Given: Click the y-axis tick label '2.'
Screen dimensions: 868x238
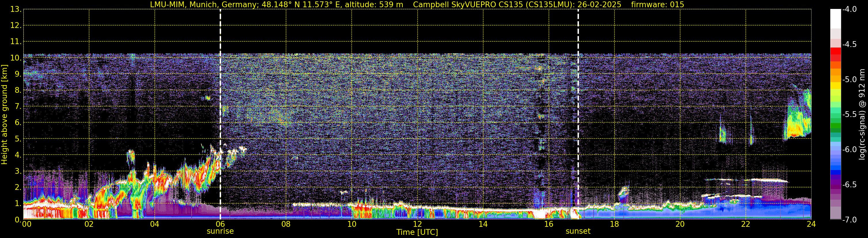Looking at the screenshot, I should point(18,187).
